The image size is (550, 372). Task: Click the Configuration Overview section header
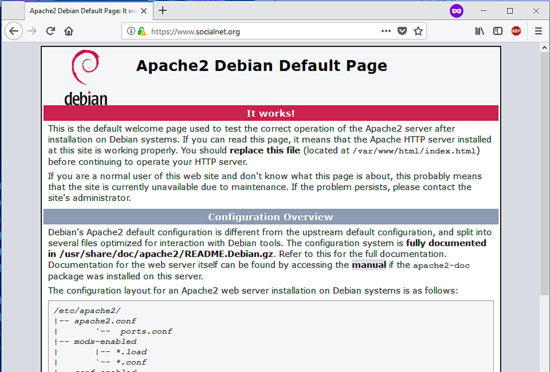pyautogui.click(x=271, y=217)
